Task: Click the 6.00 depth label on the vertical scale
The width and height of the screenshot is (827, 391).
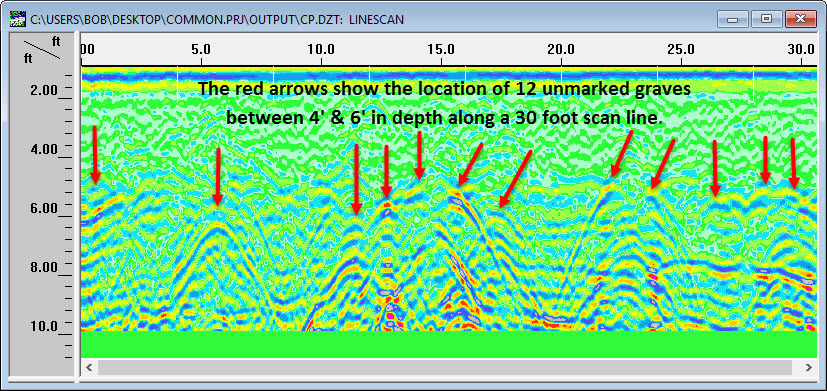Action: click(x=44, y=208)
